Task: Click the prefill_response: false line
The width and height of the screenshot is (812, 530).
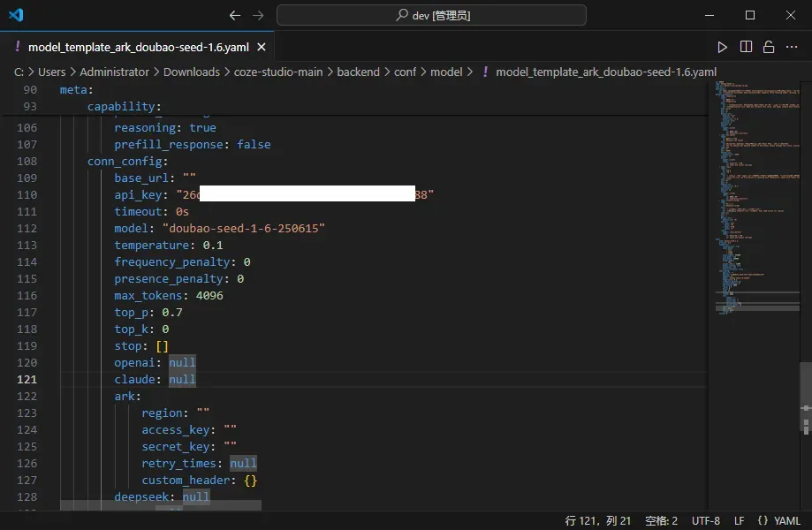Action: click(x=192, y=144)
